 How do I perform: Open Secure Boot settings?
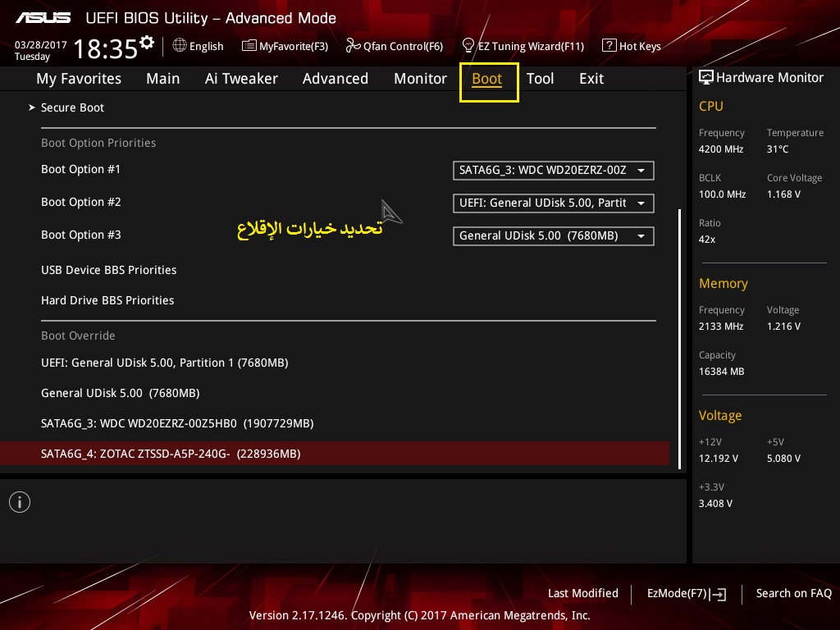pos(72,107)
